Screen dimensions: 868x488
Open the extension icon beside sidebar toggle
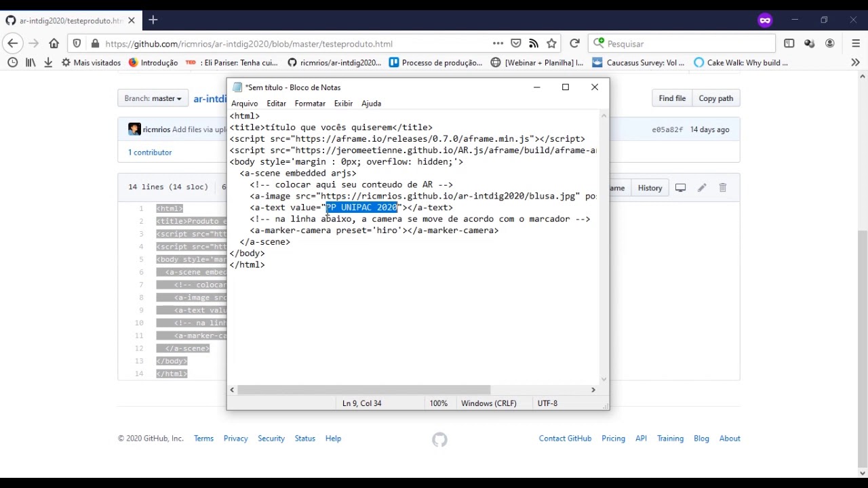coord(810,43)
